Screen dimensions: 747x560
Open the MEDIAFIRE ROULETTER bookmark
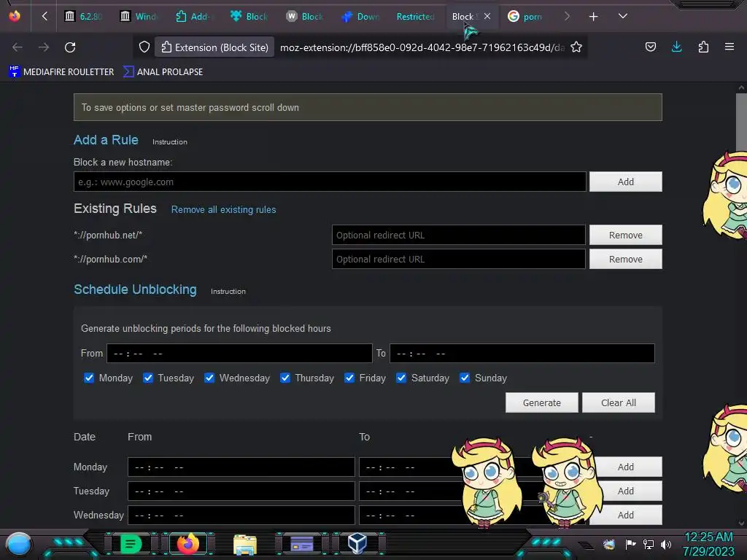click(x=61, y=72)
